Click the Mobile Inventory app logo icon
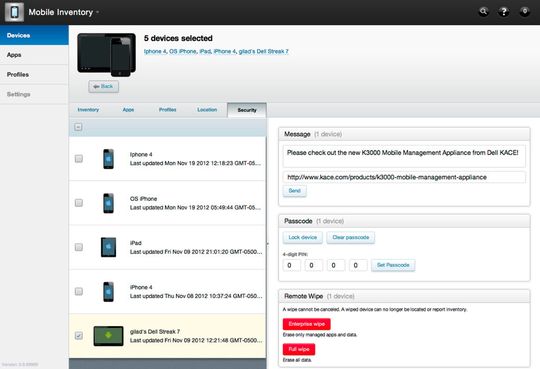The width and height of the screenshot is (540, 369). [14, 12]
